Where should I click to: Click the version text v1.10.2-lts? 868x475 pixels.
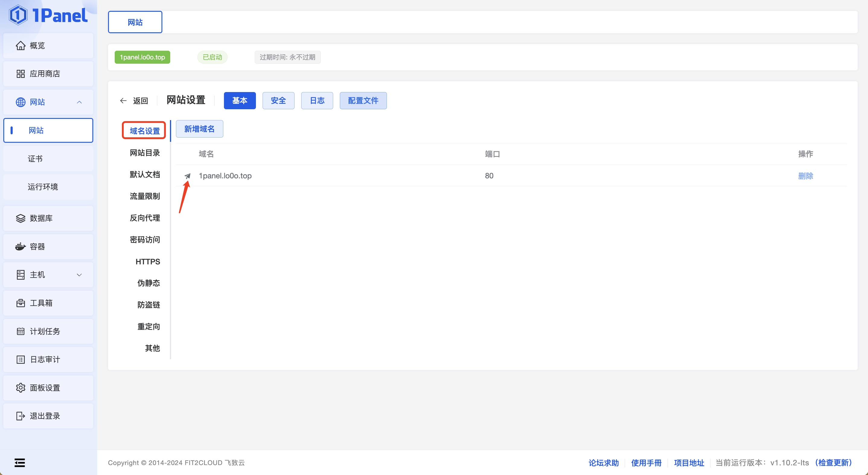coord(790,463)
